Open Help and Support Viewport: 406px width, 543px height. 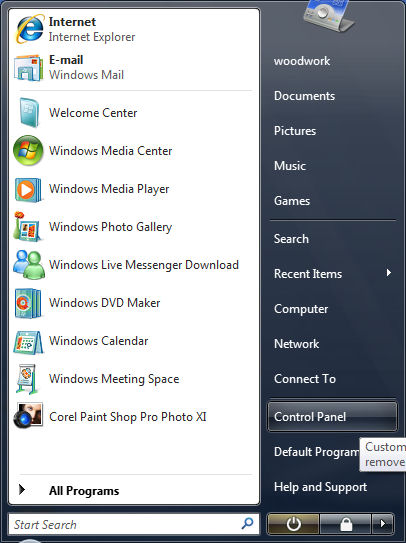(x=320, y=487)
